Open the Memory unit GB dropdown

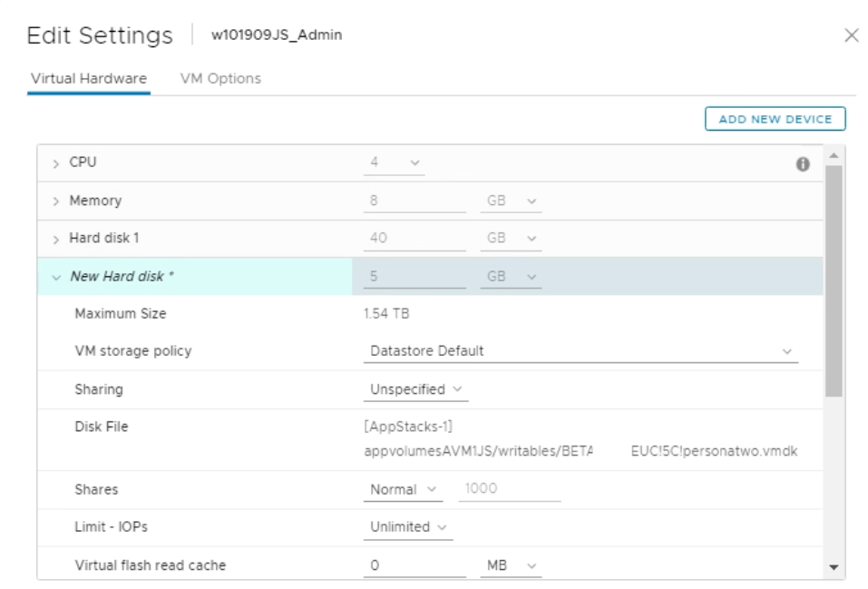point(507,201)
